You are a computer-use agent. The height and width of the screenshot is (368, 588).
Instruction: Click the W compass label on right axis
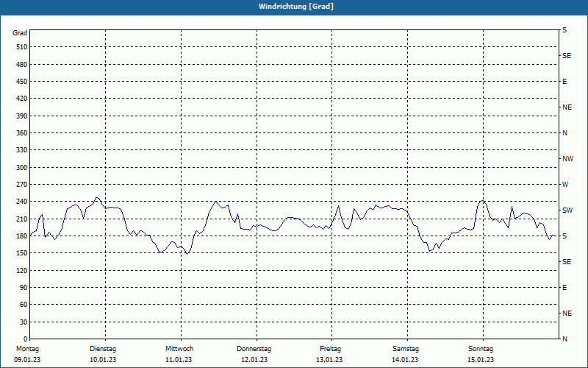(x=565, y=185)
